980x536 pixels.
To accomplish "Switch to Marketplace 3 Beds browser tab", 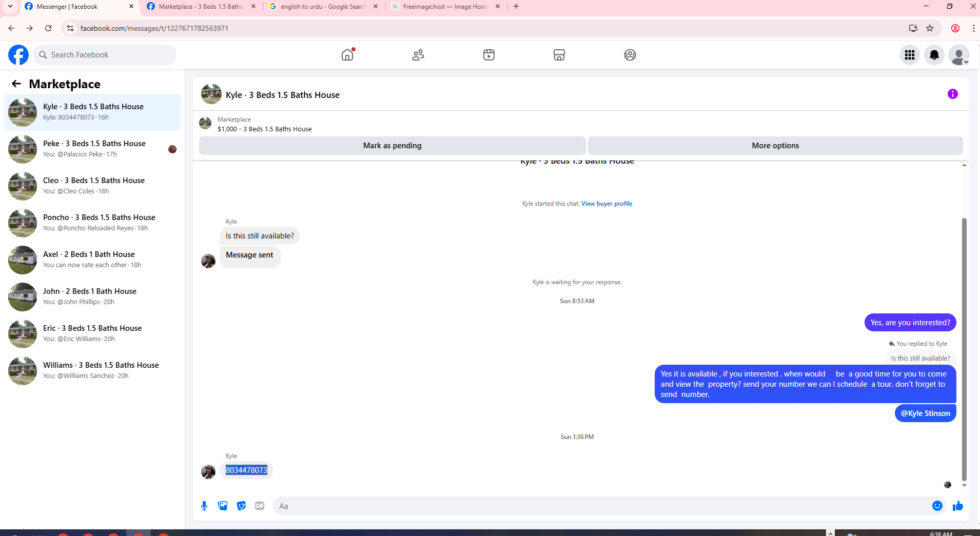I will tap(200, 7).
